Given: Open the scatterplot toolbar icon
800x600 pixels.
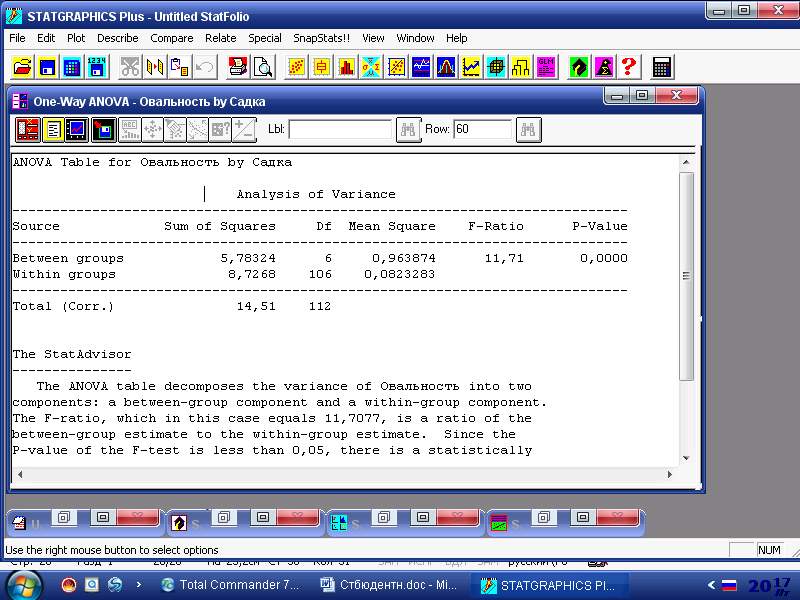Looking at the screenshot, I should click(296, 67).
